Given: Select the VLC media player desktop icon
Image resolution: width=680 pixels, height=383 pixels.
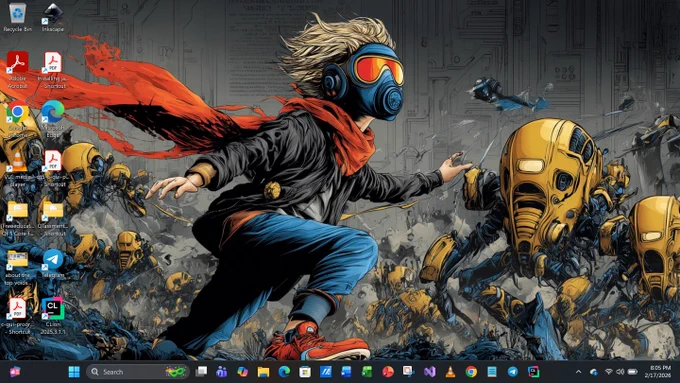Looking at the screenshot, I should (x=17, y=169).
